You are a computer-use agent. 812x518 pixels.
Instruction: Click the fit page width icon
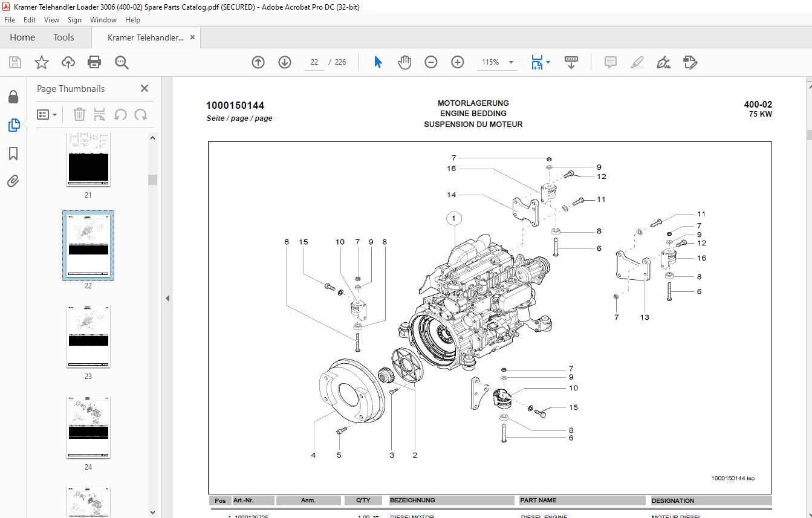coord(537,62)
